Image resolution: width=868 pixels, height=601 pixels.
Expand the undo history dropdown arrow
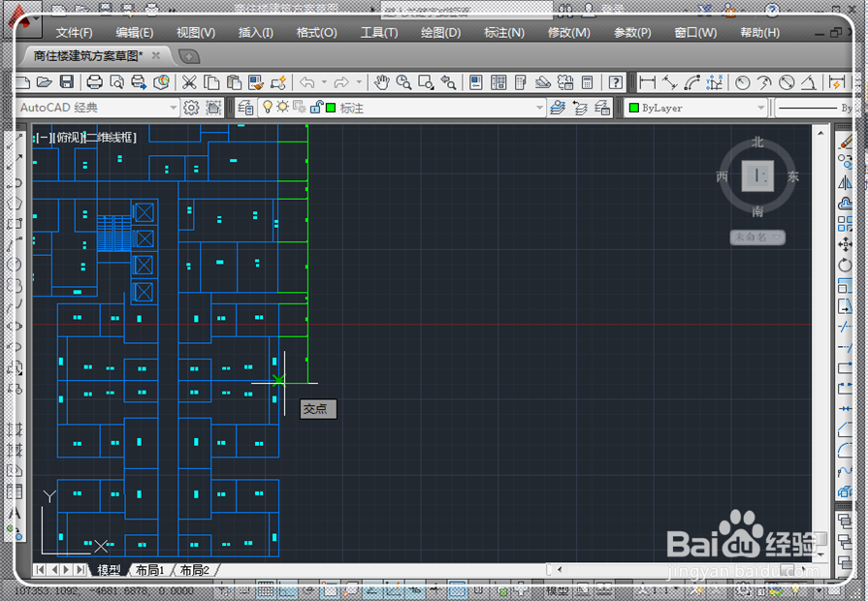[324, 83]
